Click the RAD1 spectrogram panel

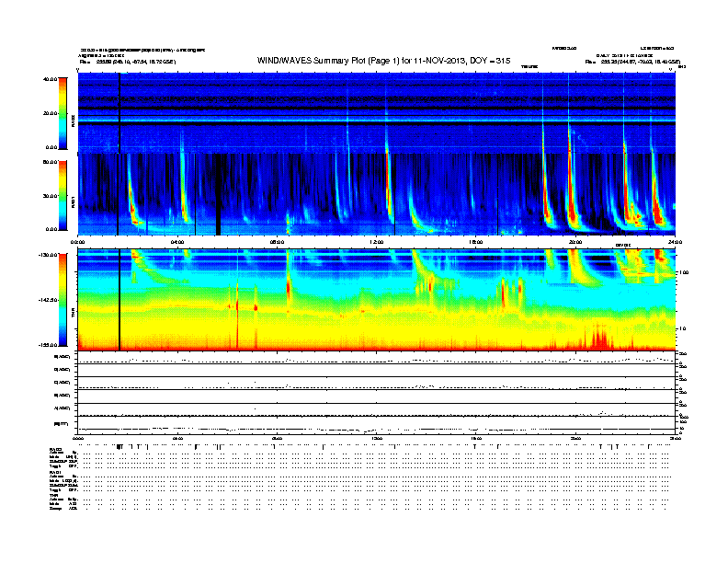[x=377, y=194]
